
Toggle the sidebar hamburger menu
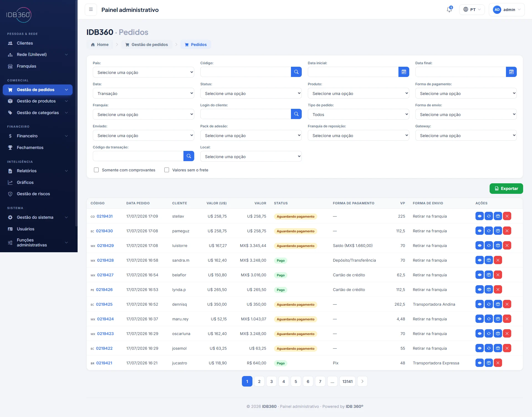coord(91,10)
